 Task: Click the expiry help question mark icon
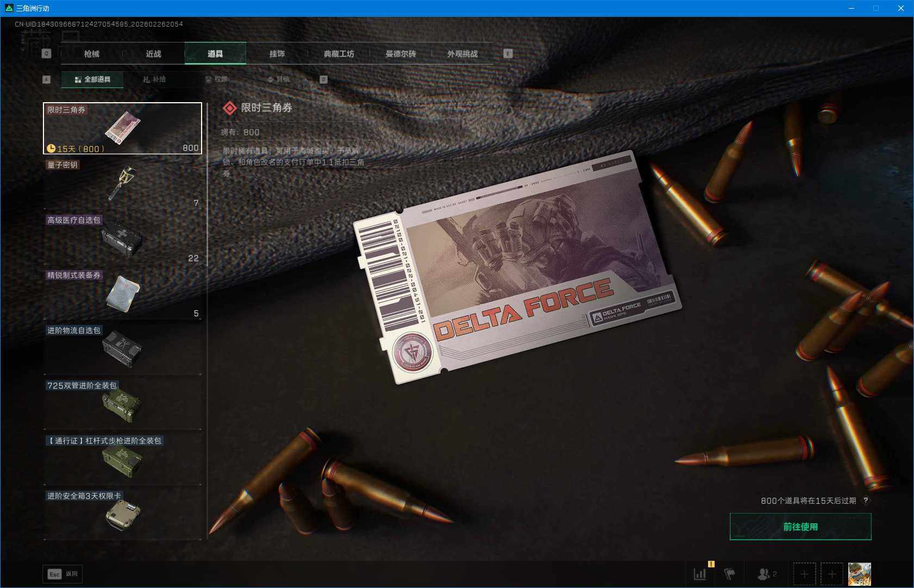[x=866, y=501]
